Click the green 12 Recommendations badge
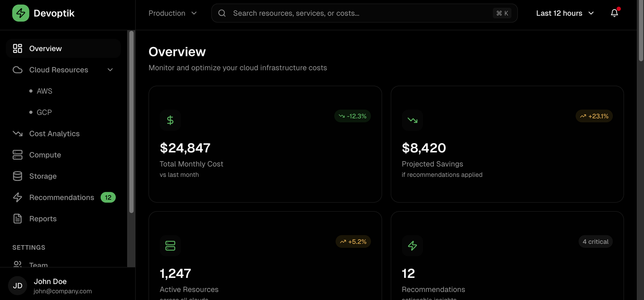The width and height of the screenshot is (644, 300). (108, 197)
